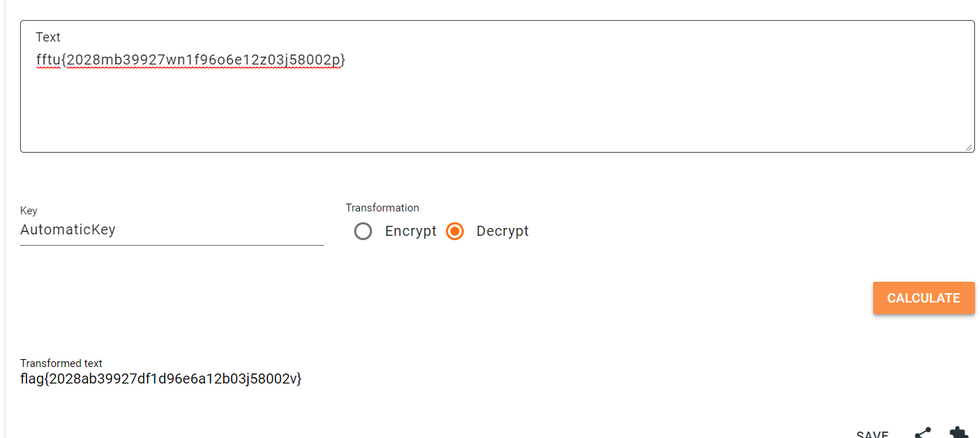Click inside the Key input field
980x438 pixels.
pos(172,230)
